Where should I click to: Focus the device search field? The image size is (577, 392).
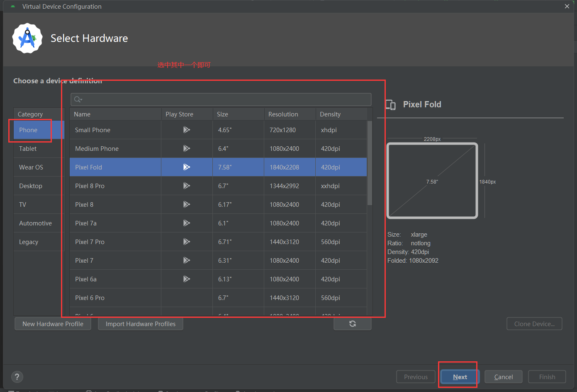[x=221, y=99]
